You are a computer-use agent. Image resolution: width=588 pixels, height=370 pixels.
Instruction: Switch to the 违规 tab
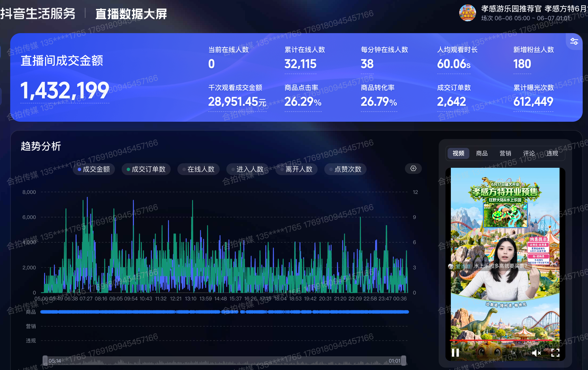pos(552,153)
